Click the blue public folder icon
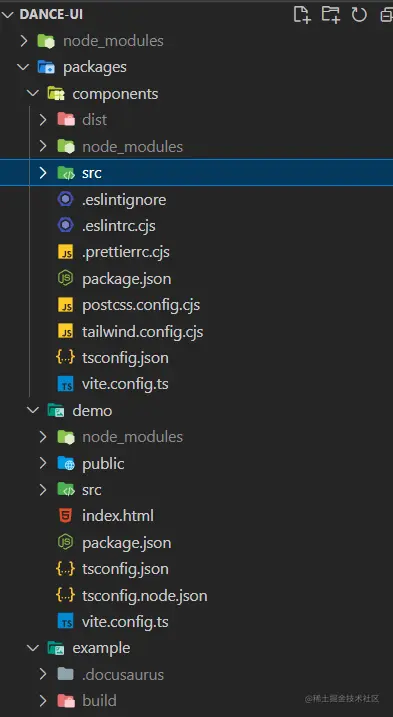The height and width of the screenshot is (717, 393). 66,463
